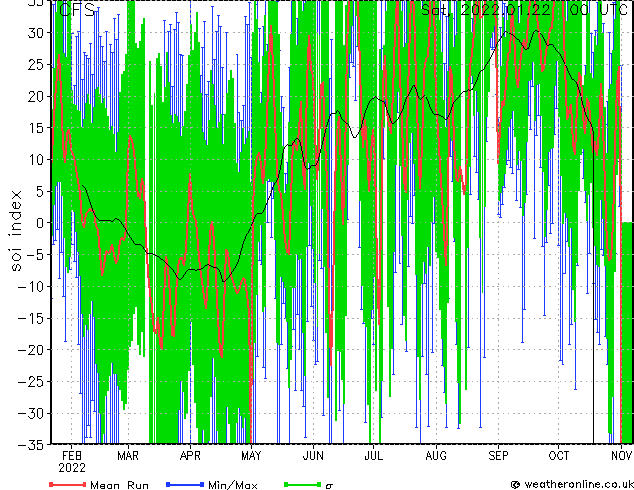Click the 'Sat, 2022.01.22' date text
This screenshot has height=490, width=634.
point(486,10)
